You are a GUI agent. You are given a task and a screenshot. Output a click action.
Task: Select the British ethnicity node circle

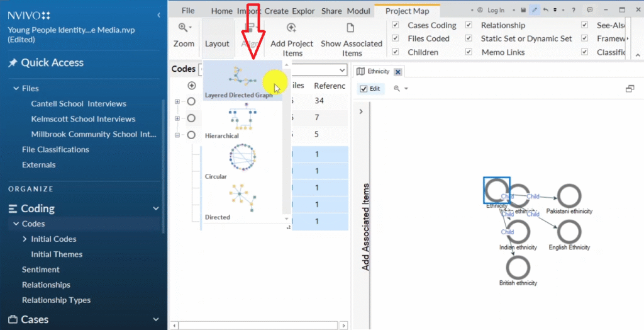518,268
